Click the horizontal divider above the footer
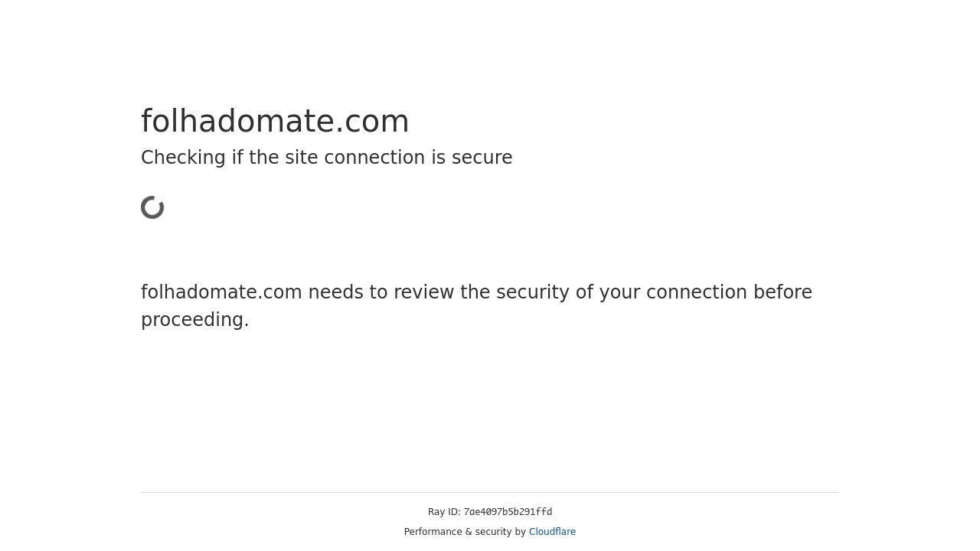Viewport: 980px width, 551px height. [490, 492]
